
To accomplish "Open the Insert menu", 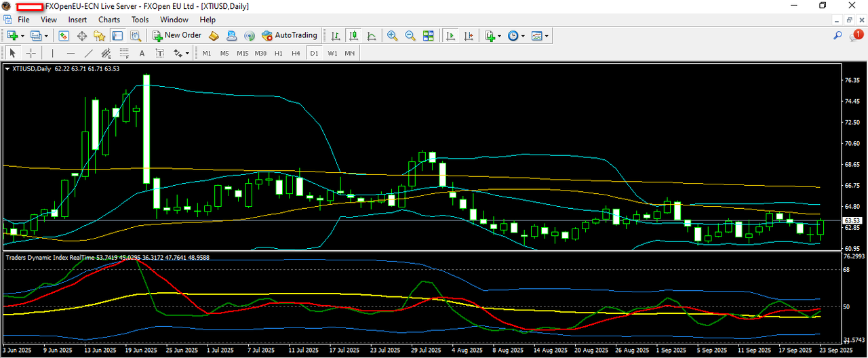I will [77, 20].
